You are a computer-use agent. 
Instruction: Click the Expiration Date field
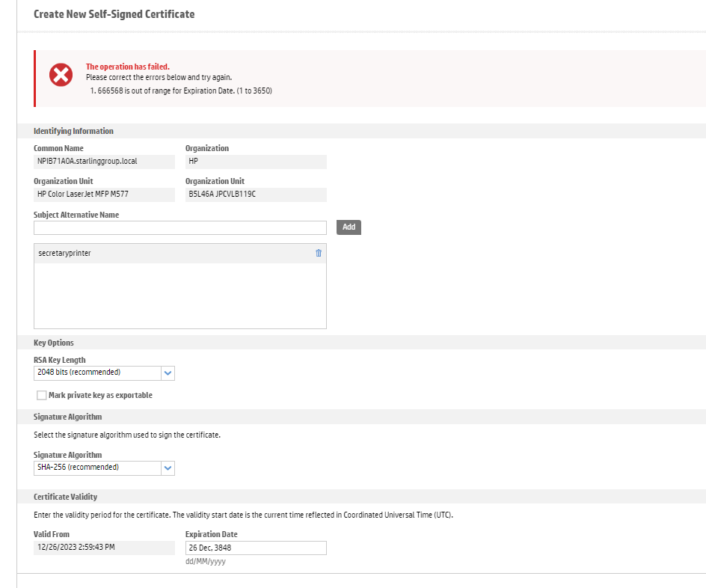click(256, 548)
